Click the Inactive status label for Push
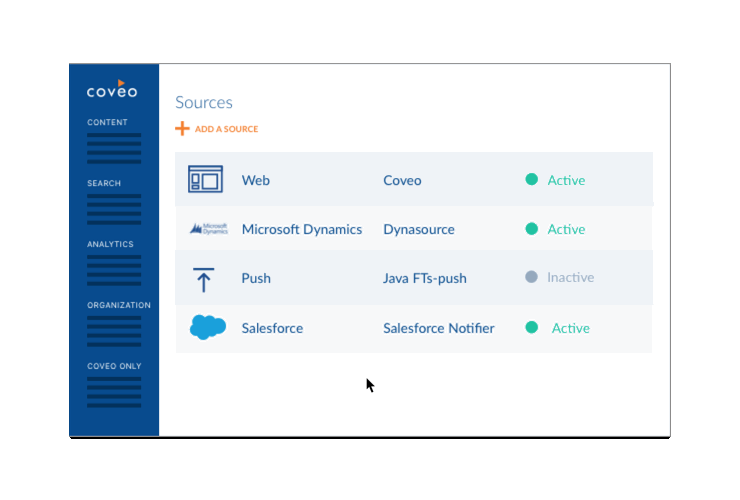Image resolution: width=740 pixels, height=500 pixels. [570, 277]
